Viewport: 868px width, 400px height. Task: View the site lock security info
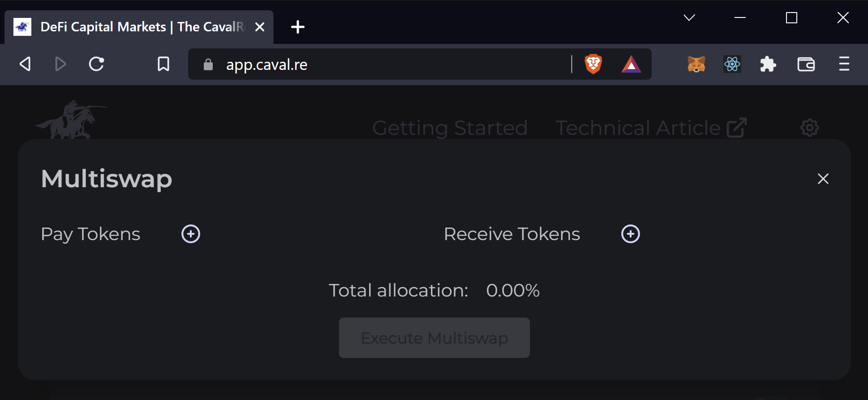[208, 64]
